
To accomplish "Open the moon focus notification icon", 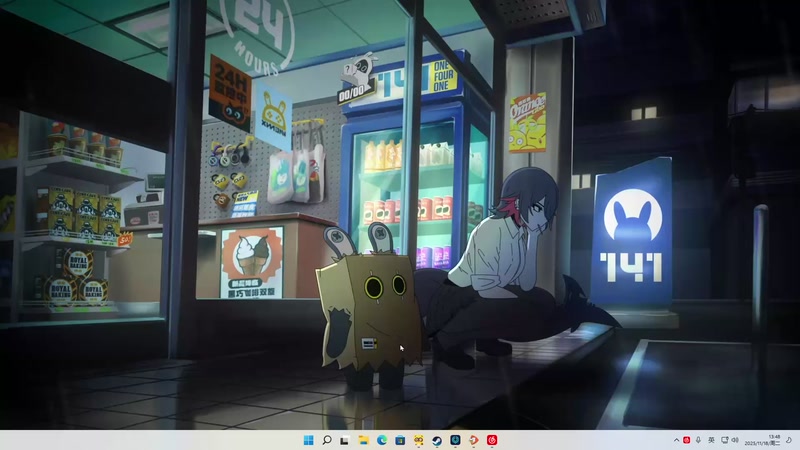I will tap(789, 440).
